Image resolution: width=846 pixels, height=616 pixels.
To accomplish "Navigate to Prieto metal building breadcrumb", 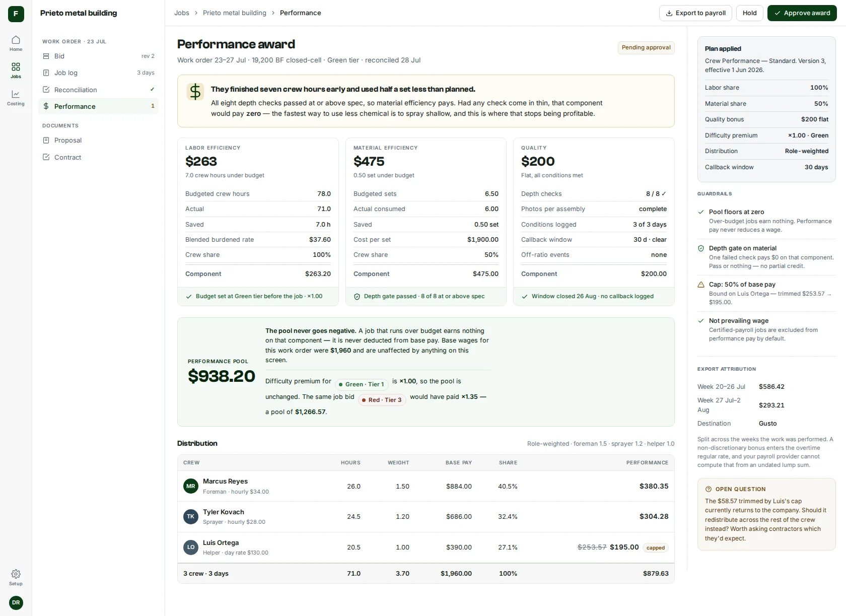I will [x=235, y=13].
